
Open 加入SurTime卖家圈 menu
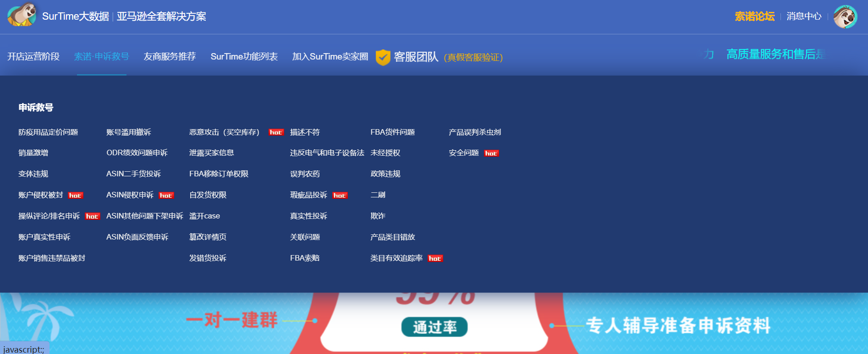[x=330, y=56]
